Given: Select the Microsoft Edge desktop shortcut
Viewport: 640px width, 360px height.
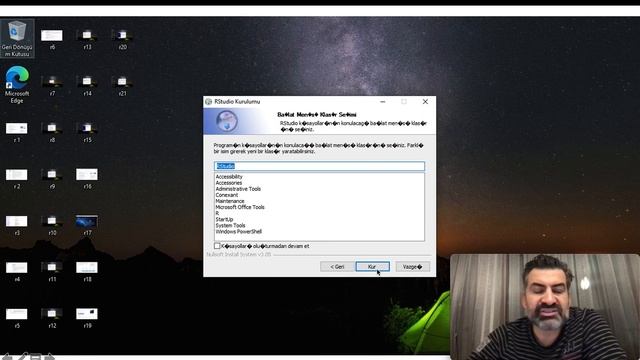Looking at the screenshot, I should [17, 84].
